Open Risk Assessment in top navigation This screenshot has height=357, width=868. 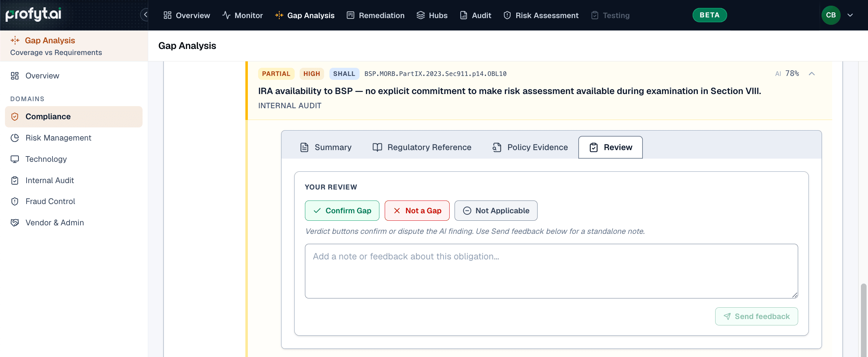(541, 15)
